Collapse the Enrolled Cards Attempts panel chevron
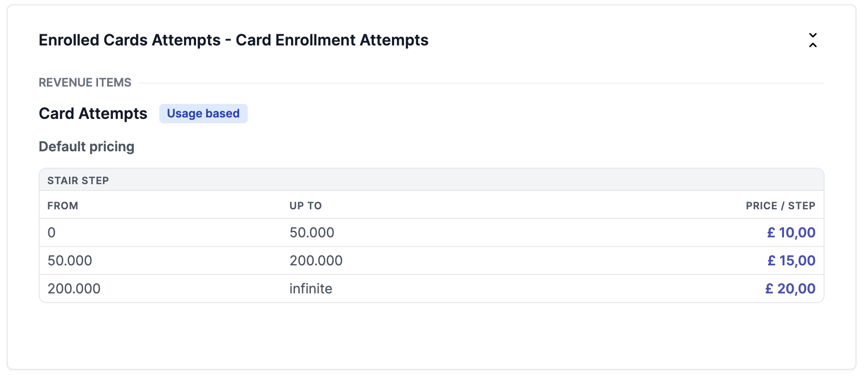 812,40
